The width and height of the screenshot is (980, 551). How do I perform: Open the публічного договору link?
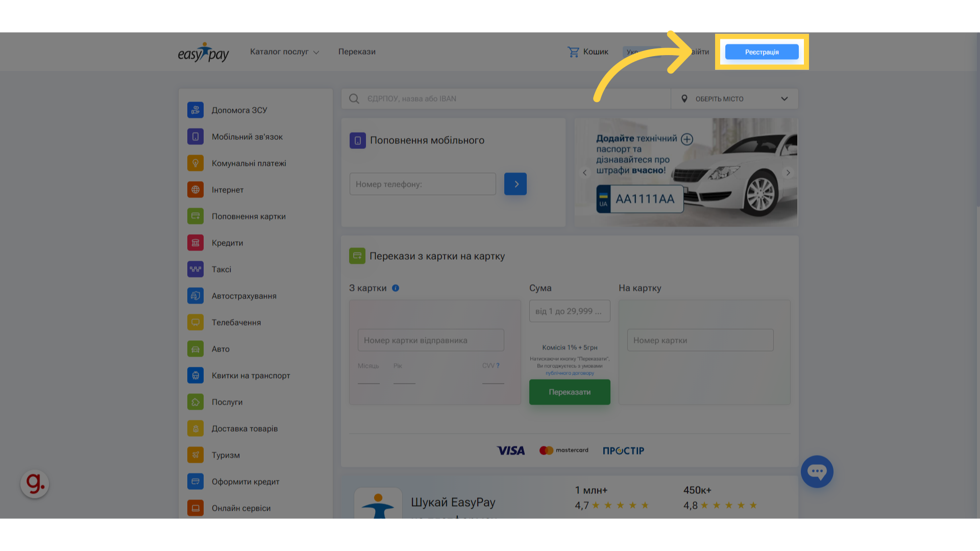click(570, 373)
